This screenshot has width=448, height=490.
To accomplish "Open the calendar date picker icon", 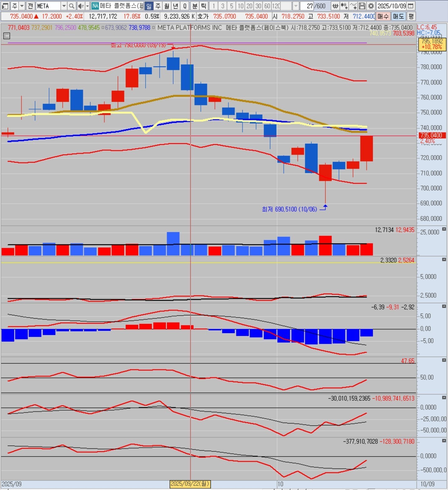I will pos(411,6).
